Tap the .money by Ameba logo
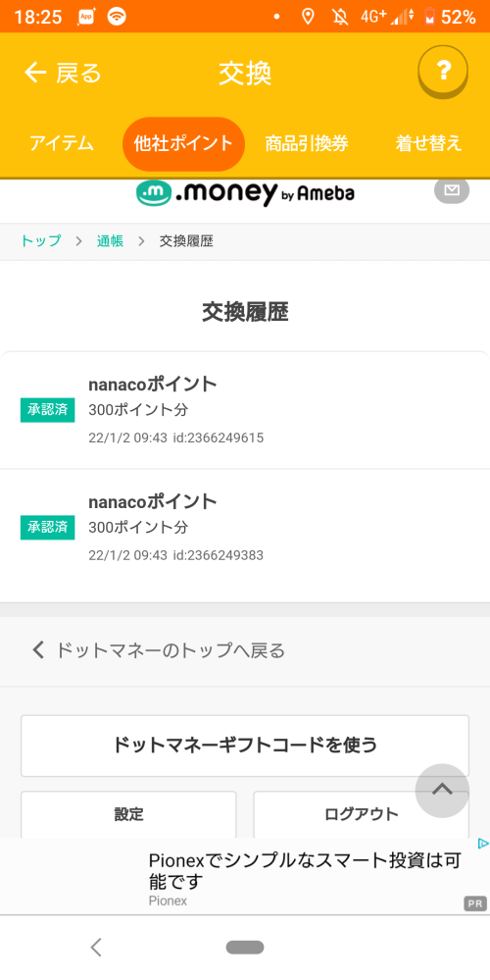 [245, 192]
